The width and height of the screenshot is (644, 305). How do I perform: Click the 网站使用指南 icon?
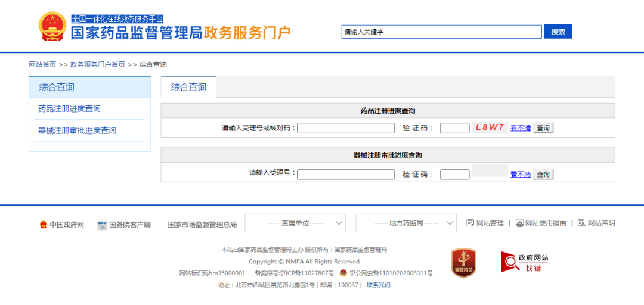(519, 223)
